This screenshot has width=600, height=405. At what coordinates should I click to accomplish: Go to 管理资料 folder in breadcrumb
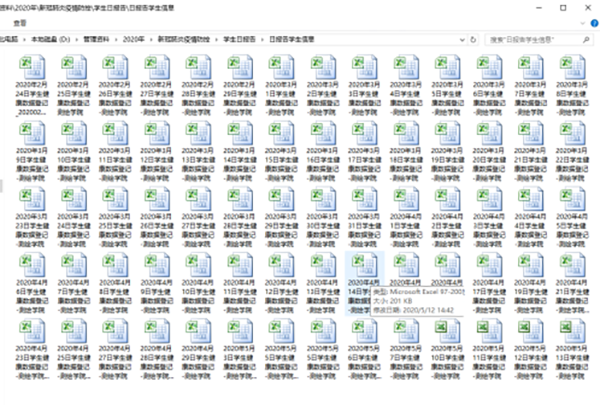point(96,39)
